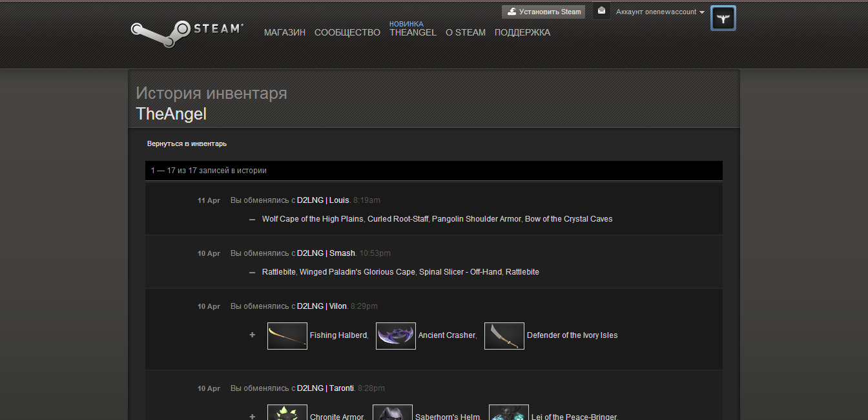Click the Ancient Crasher item thumbnail
Image resolution: width=868 pixels, height=420 pixels.
click(x=396, y=336)
